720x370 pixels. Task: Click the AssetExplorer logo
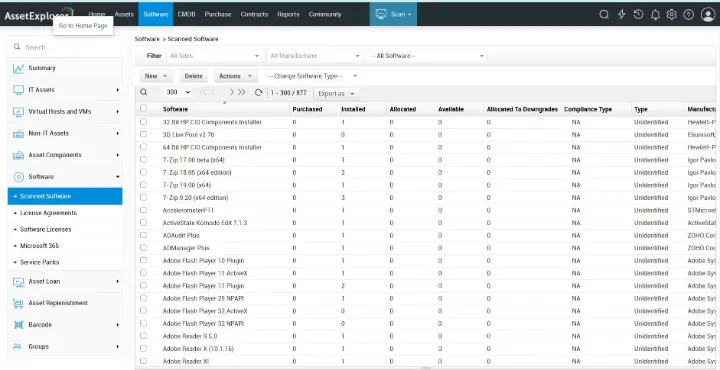tap(39, 15)
